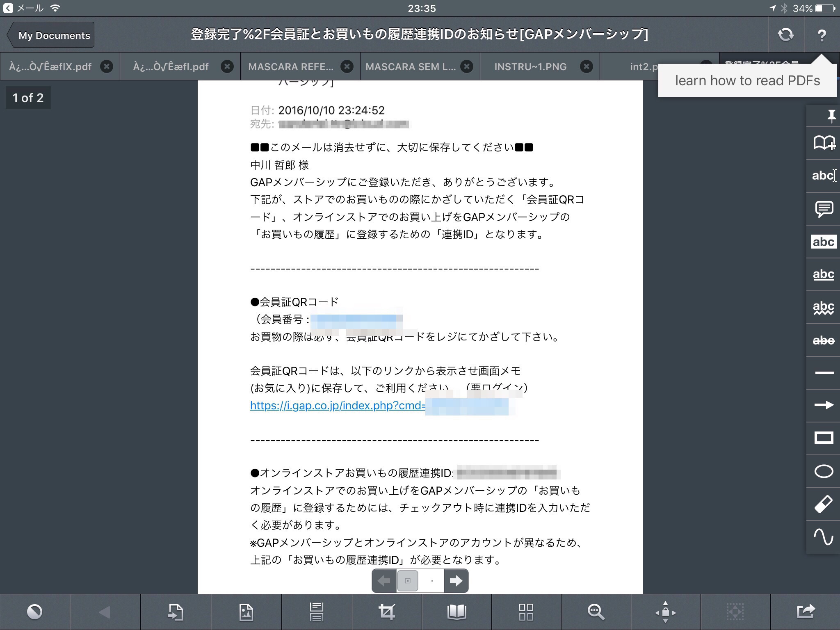The height and width of the screenshot is (630, 840).
Task: Open the i.gap.co.jp link
Action: 338,405
